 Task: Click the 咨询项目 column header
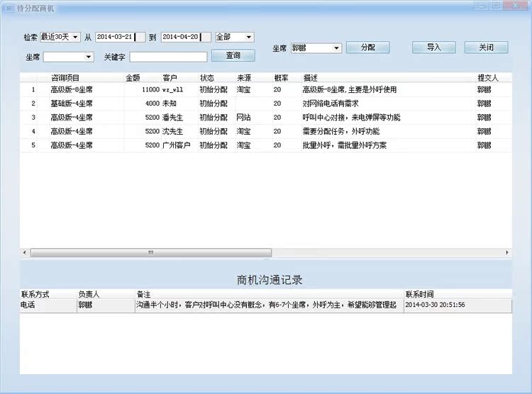tap(65, 77)
